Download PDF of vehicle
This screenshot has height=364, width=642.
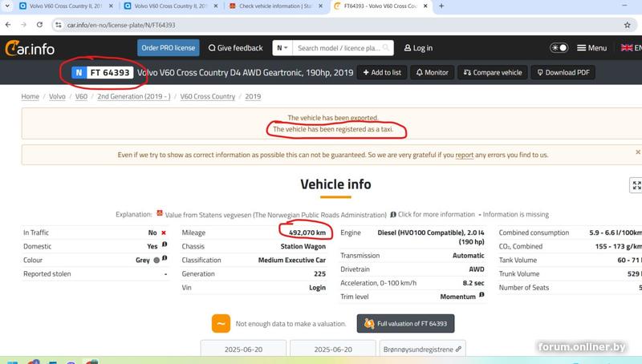pyautogui.click(x=563, y=72)
